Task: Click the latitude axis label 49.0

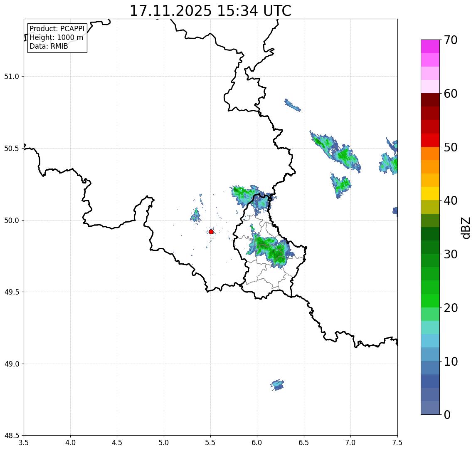Action: tap(11, 364)
